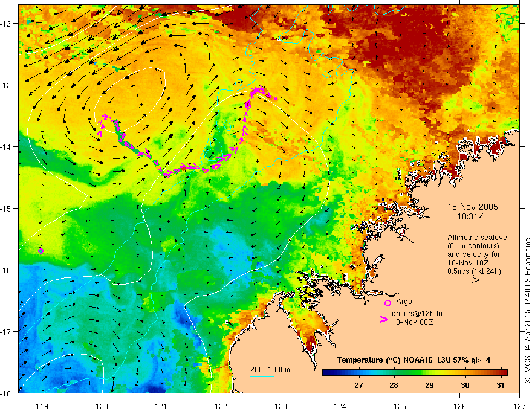Screen dimensions: 532x411
Task: Click the Argo float marker near 119°E
Action: pos(41,251)
